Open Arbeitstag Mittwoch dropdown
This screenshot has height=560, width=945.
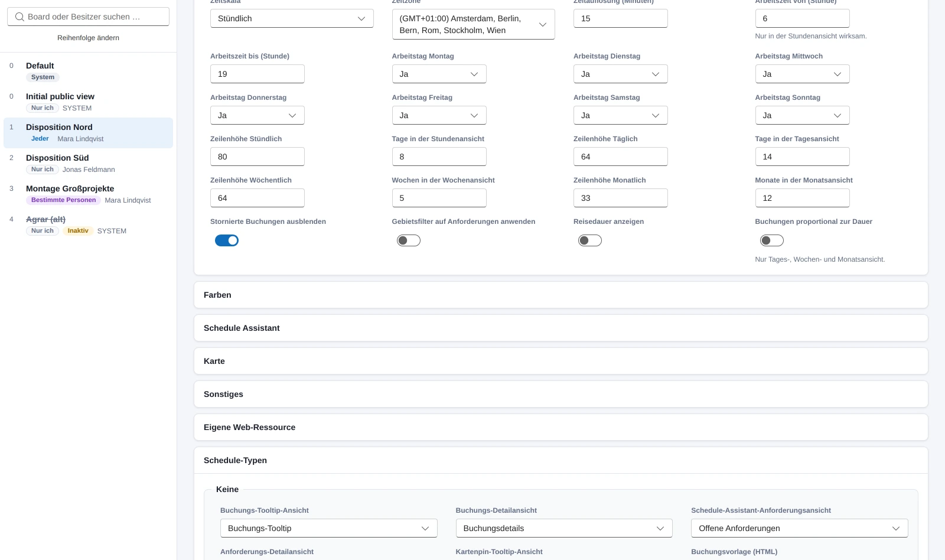point(802,74)
